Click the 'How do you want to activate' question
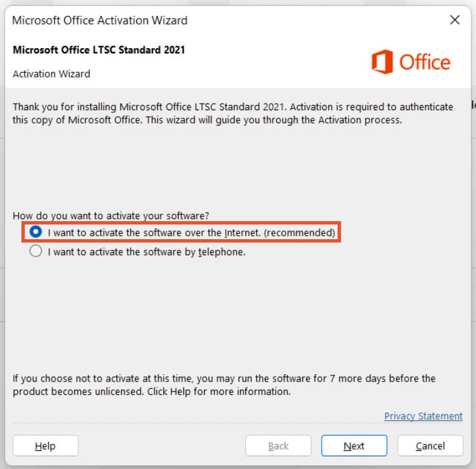 (x=111, y=216)
